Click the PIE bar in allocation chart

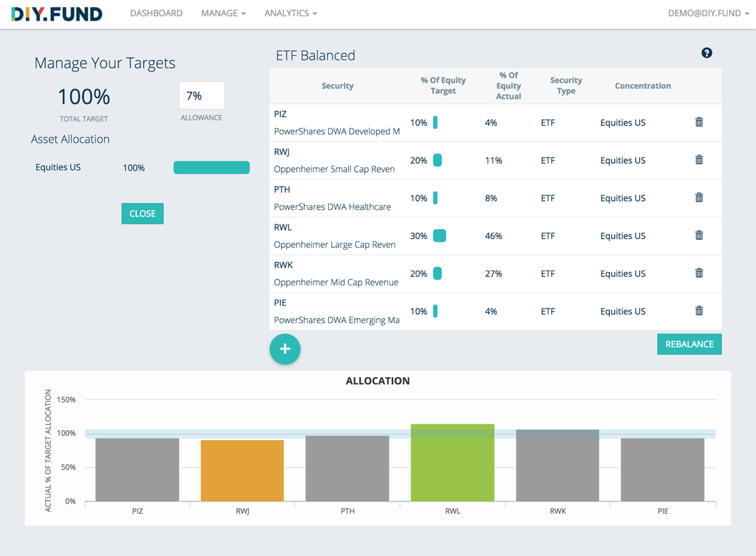coord(663,470)
